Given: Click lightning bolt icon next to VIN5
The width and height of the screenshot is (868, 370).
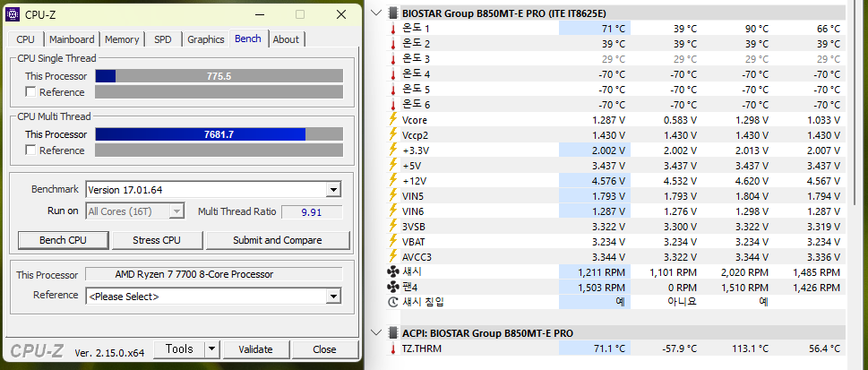Looking at the screenshot, I should [x=393, y=195].
